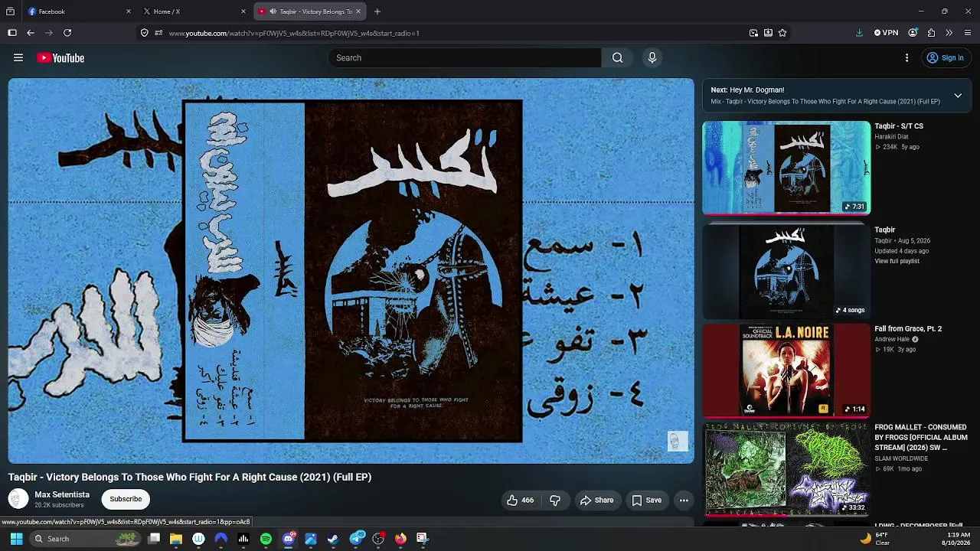This screenshot has width=980, height=551.
Task: Open browser extensions puzzle icon
Action: (931, 33)
